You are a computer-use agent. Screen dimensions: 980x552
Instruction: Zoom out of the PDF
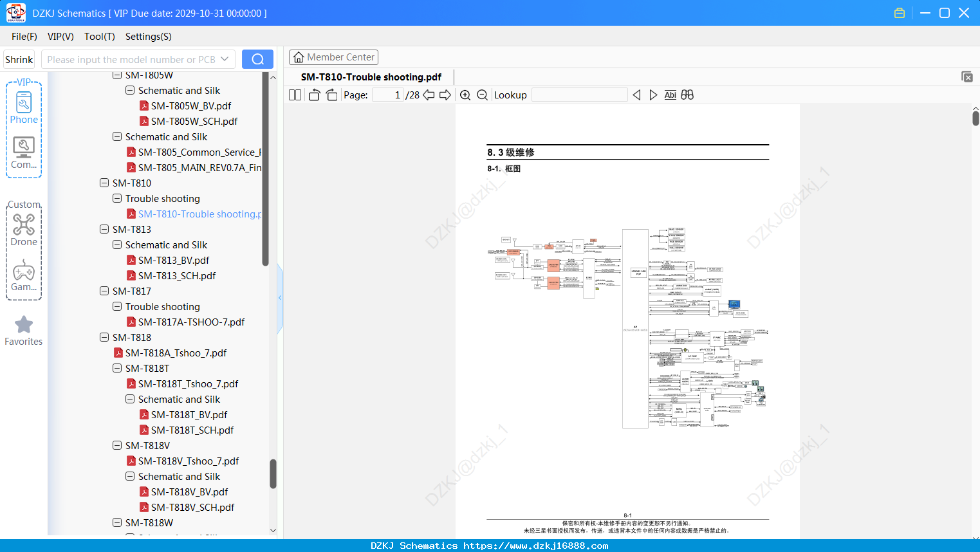[x=482, y=95]
